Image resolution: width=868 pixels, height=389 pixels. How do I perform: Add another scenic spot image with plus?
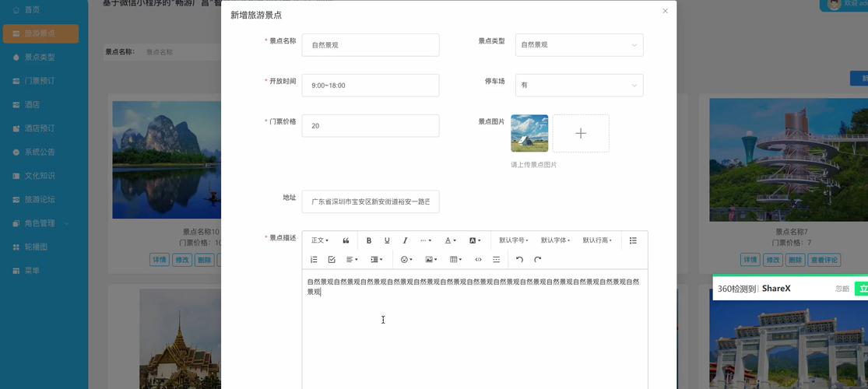pos(581,133)
